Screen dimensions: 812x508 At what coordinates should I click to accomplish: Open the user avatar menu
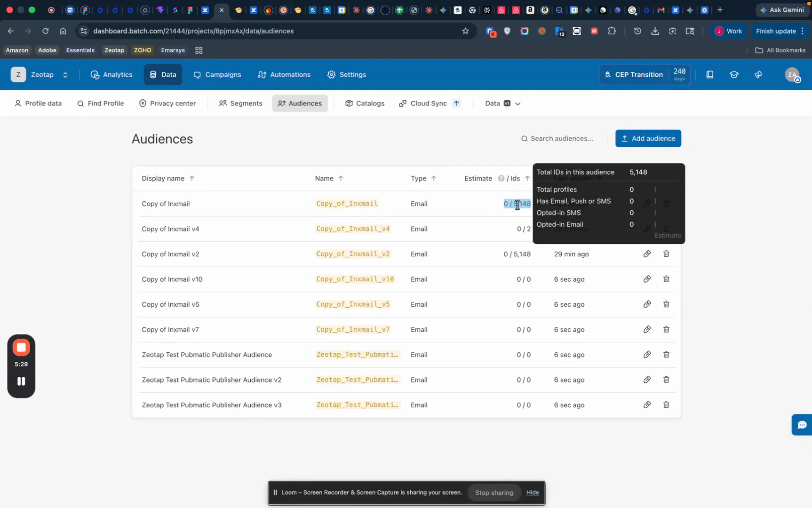[x=793, y=74]
